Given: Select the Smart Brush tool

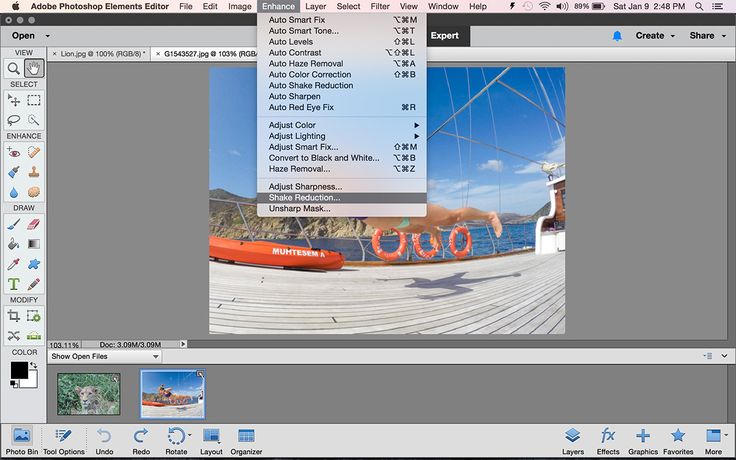Looking at the screenshot, I should tap(14, 172).
